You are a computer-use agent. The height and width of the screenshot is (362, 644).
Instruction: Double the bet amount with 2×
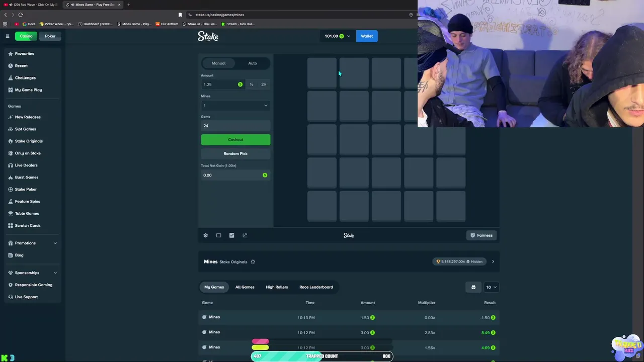(264, 84)
